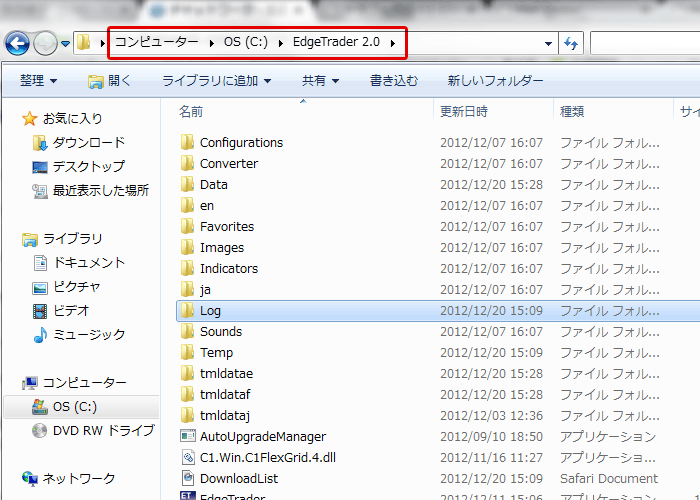Click the date 2012/12/03 12:36 in tmldataj row
Image resolution: width=700 pixels, height=500 pixels.
(x=492, y=416)
